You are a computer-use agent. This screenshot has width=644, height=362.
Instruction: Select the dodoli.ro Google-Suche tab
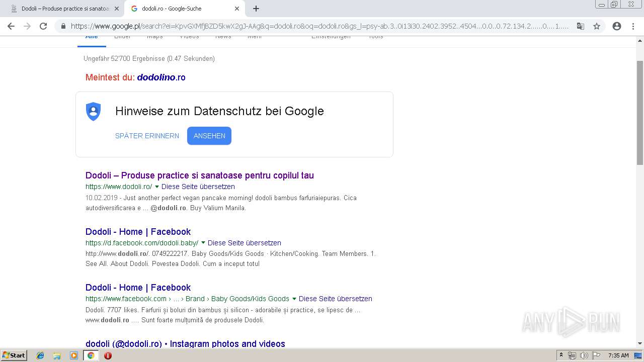(x=184, y=9)
